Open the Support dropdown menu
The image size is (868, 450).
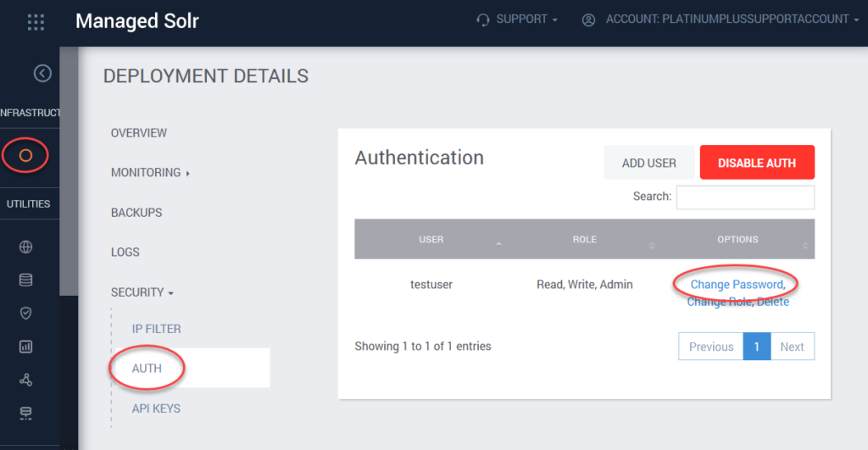coord(526,19)
